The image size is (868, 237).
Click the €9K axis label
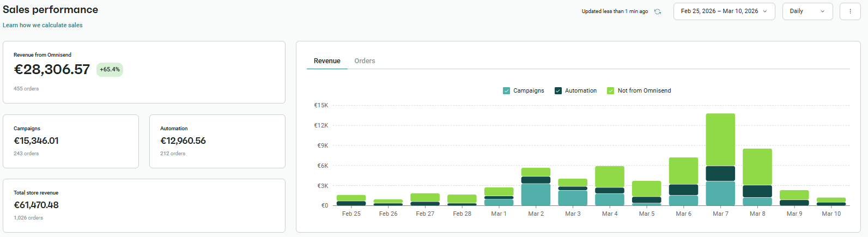[323, 145]
